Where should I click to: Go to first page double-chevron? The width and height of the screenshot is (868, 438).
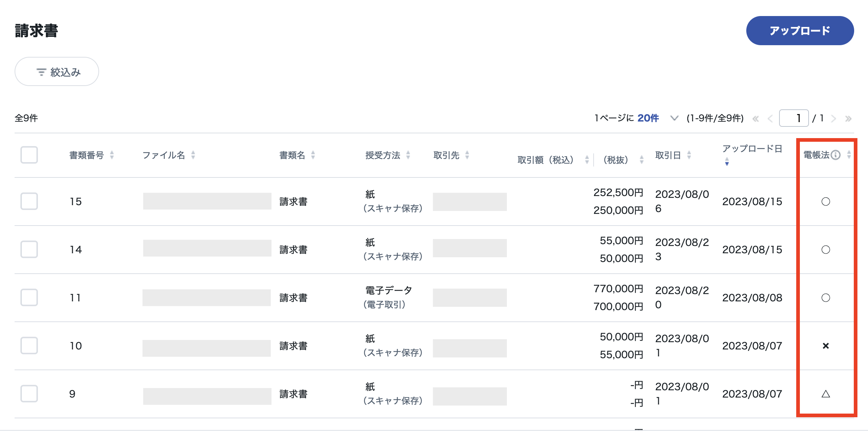(756, 118)
